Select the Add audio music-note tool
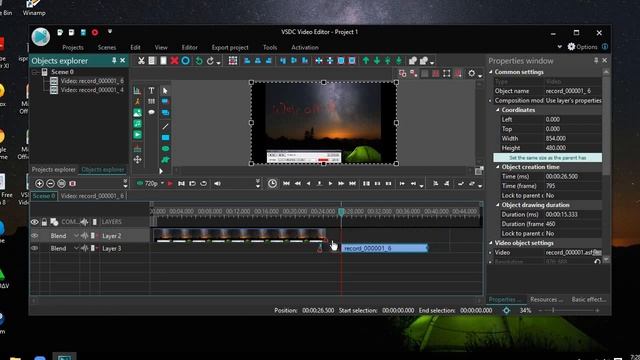 click(138, 124)
